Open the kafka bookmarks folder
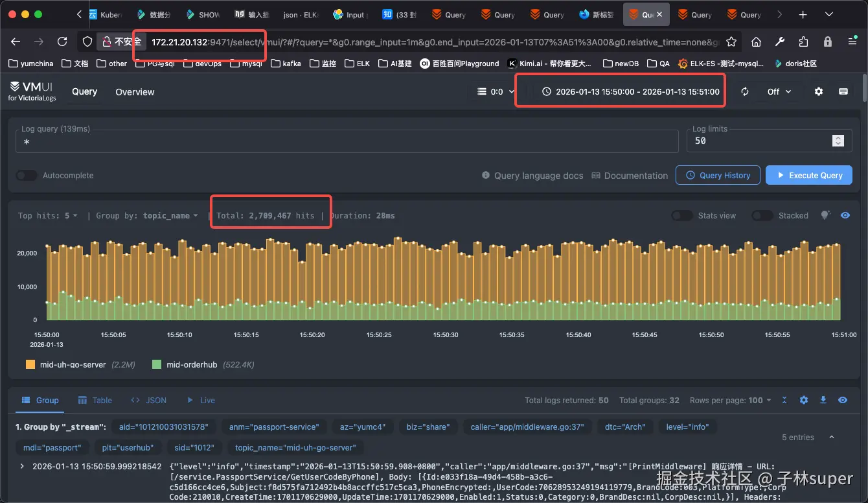Viewport: 868px width, 503px height. (286, 64)
